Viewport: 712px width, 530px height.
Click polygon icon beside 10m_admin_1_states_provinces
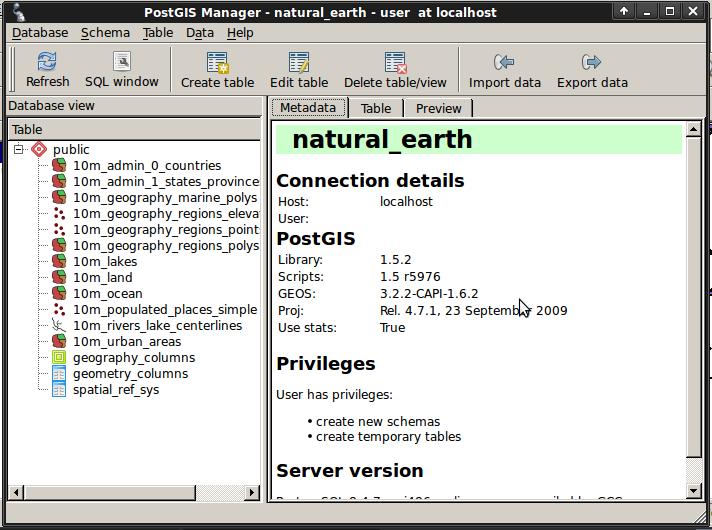pyautogui.click(x=59, y=181)
